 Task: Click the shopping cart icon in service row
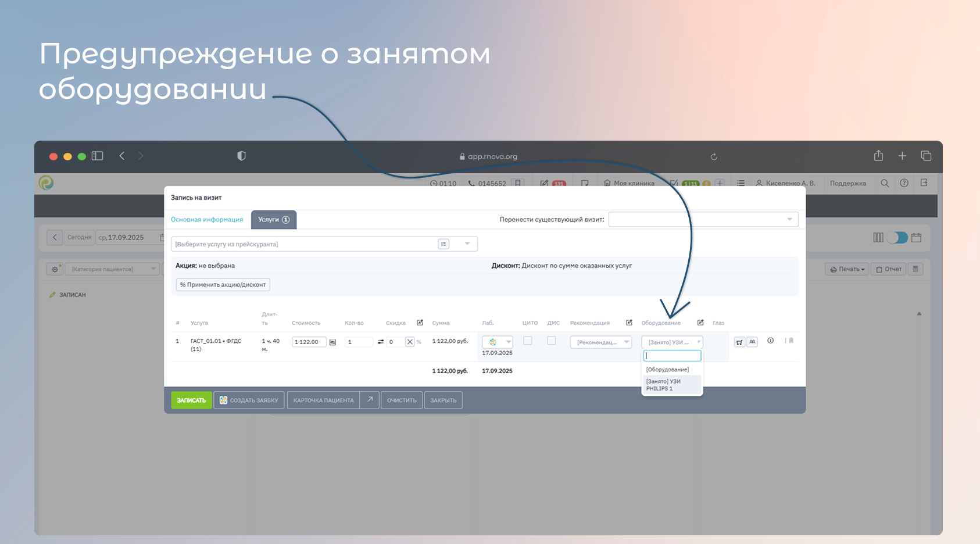pos(739,342)
